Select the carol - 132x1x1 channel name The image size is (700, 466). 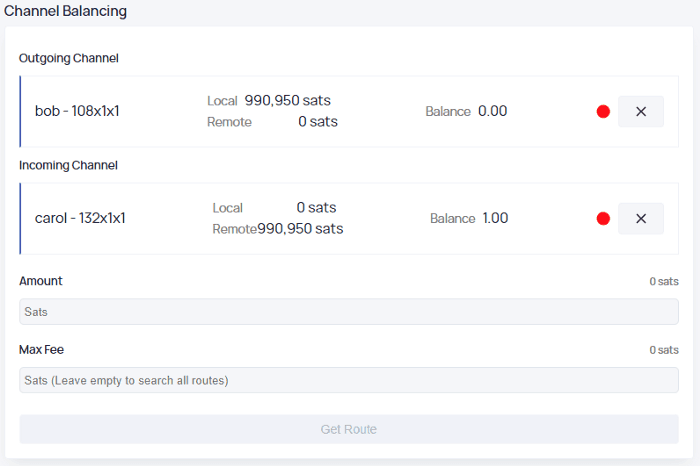(x=80, y=218)
